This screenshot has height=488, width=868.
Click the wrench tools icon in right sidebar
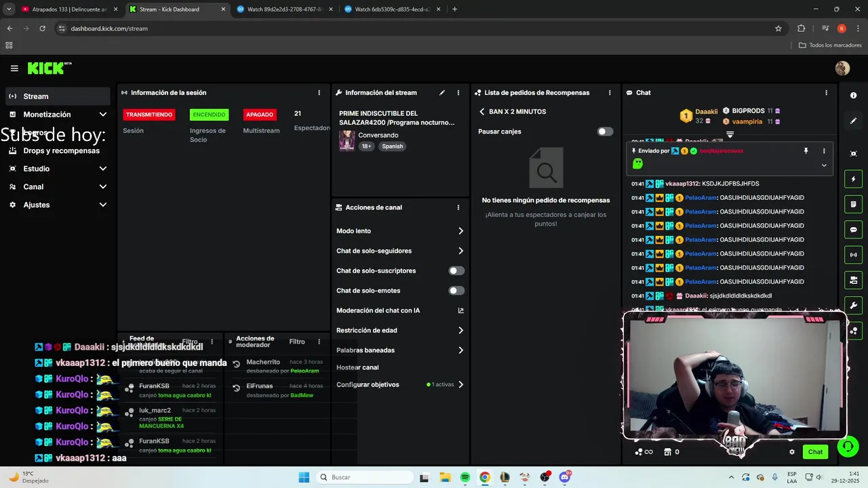pyautogui.click(x=854, y=305)
